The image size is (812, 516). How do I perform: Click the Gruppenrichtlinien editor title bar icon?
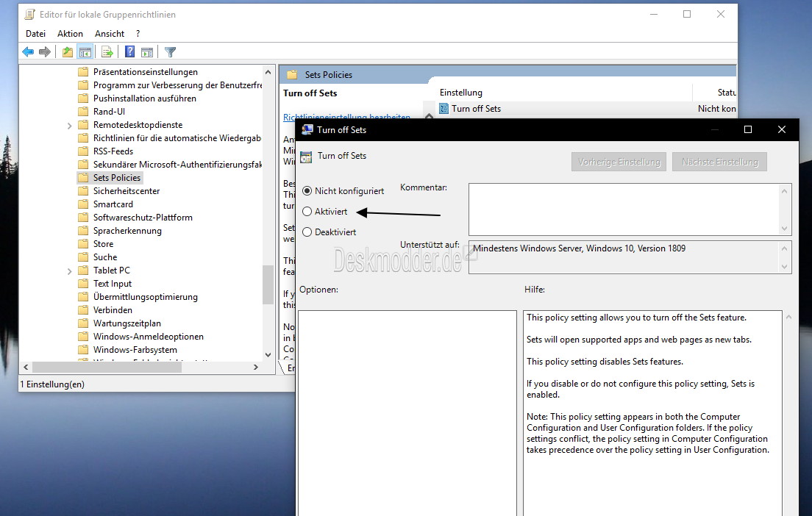coord(30,14)
